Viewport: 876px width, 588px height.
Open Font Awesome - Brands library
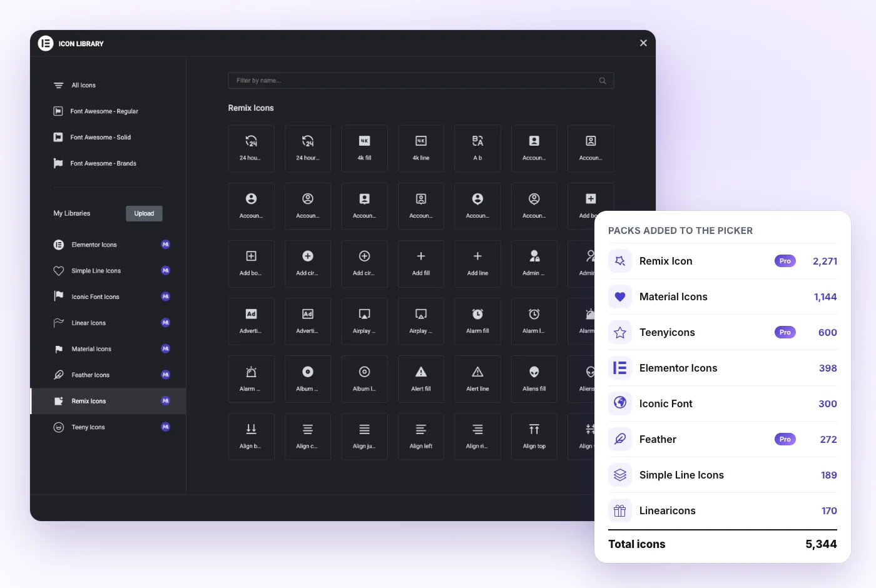click(x=108, y=163)
